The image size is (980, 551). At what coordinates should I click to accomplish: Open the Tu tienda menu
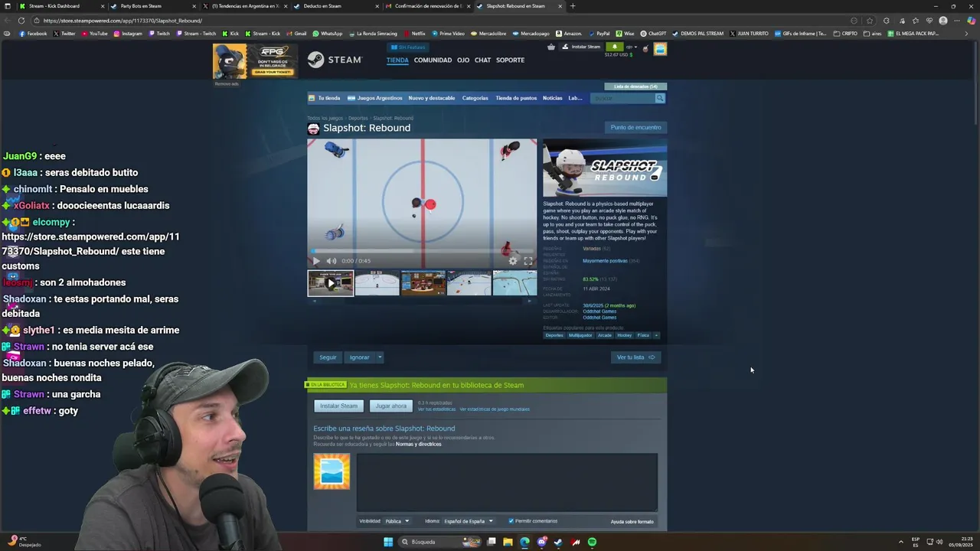[x=325, y=98]
